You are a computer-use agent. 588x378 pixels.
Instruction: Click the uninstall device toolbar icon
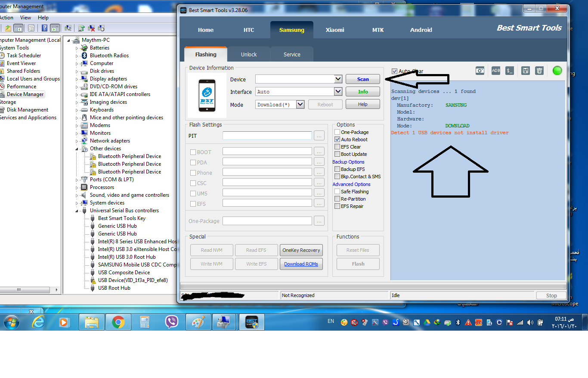(x=92, y=28)
